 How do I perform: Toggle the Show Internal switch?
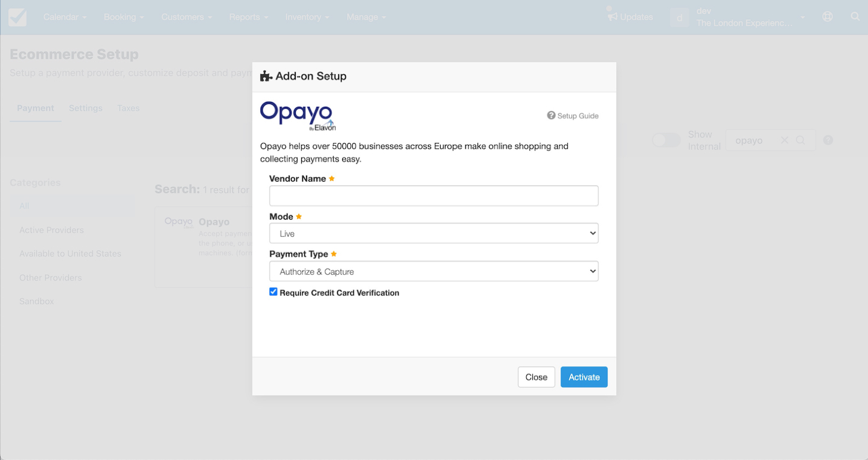[666, 140]
